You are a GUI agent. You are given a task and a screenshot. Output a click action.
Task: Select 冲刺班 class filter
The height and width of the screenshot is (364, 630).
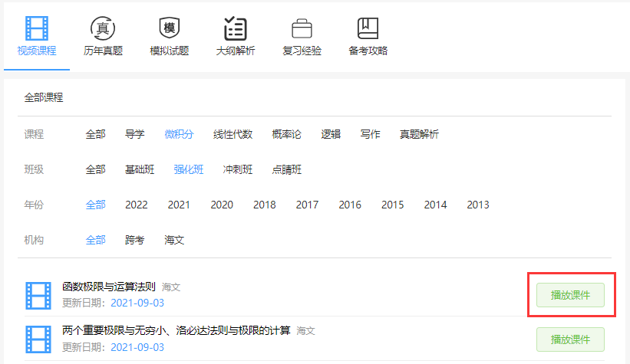tap(237, 169)
